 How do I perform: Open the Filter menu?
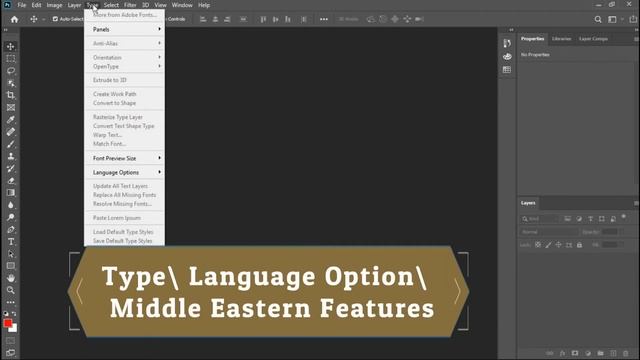pos(130,5)
